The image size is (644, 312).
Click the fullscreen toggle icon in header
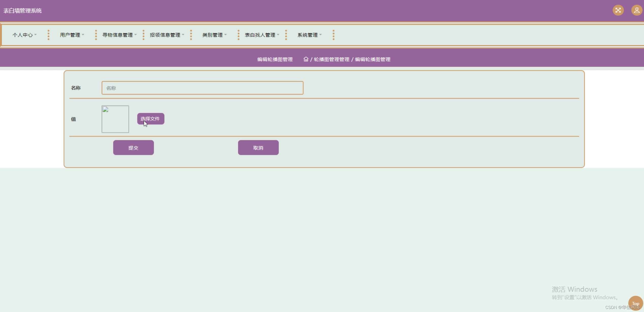tap(618, 10)
